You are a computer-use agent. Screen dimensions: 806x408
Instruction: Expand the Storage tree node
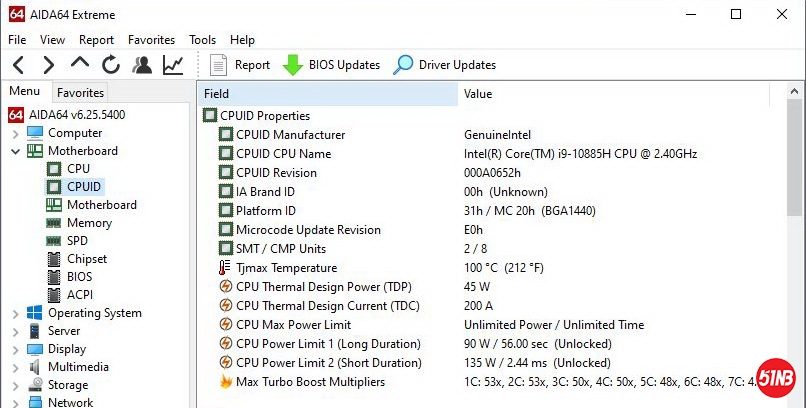15,386
